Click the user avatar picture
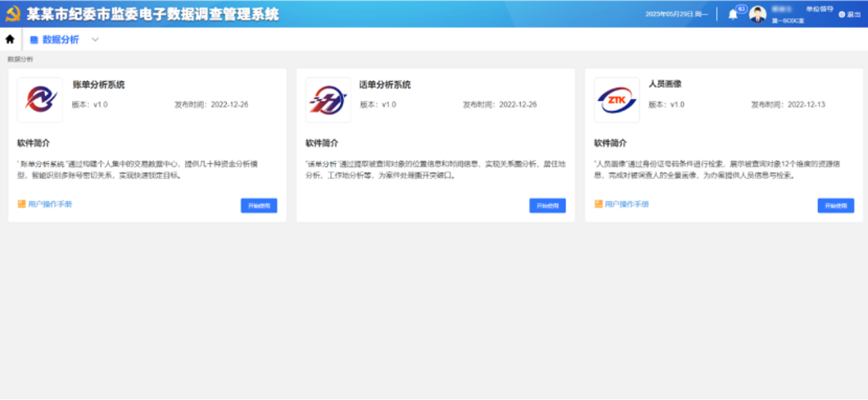The height and width of the screenshot is (400, 868). coord(757,14)
